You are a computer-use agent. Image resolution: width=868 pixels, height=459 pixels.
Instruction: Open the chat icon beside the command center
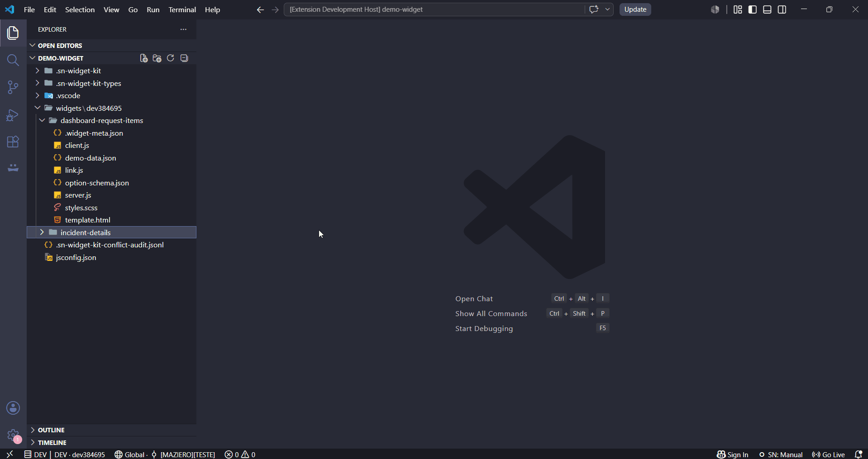594,9
